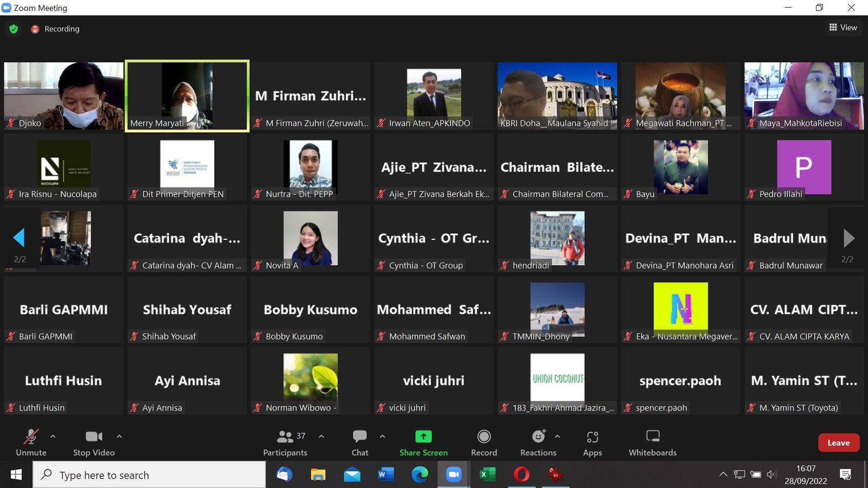This screenshot has height=488, width=868.
Task: Expand audio options arrow next to Unmute
Action: click(x=53, y=436)
